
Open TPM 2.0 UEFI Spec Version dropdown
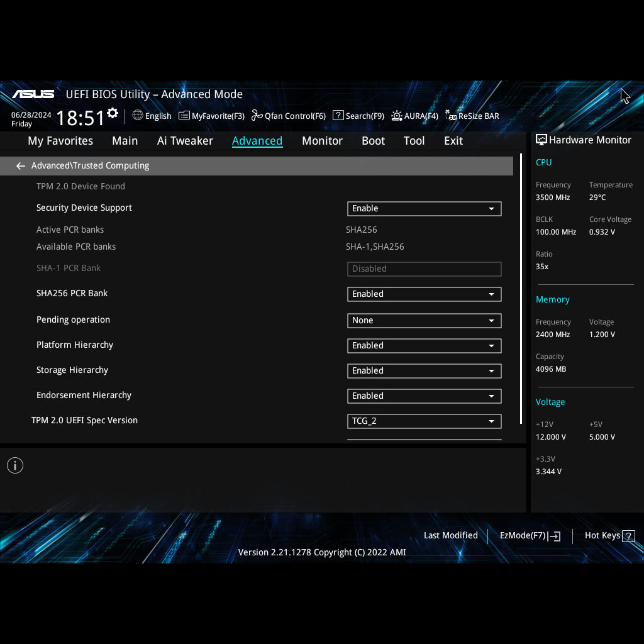pos(425,421)
